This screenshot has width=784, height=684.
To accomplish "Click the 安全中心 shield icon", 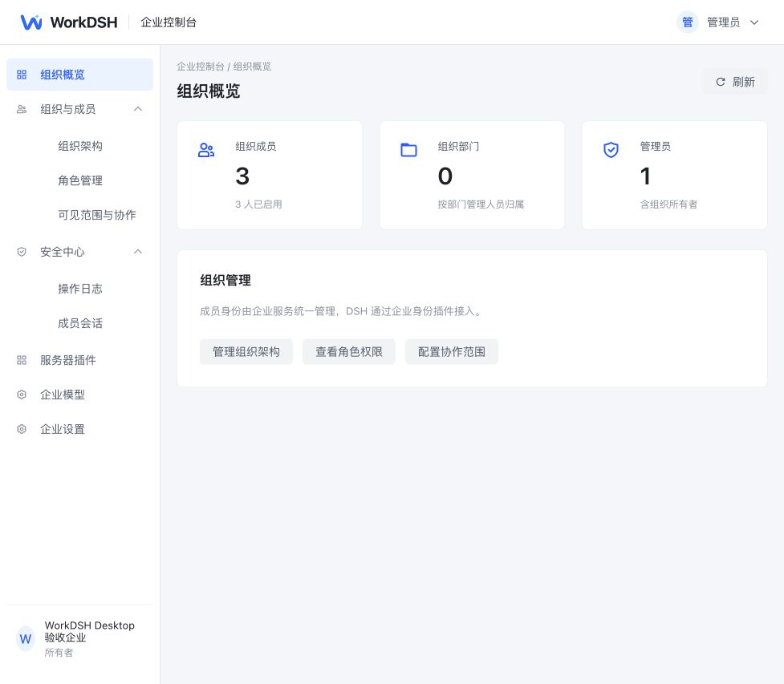I will [x=22, y=252].
